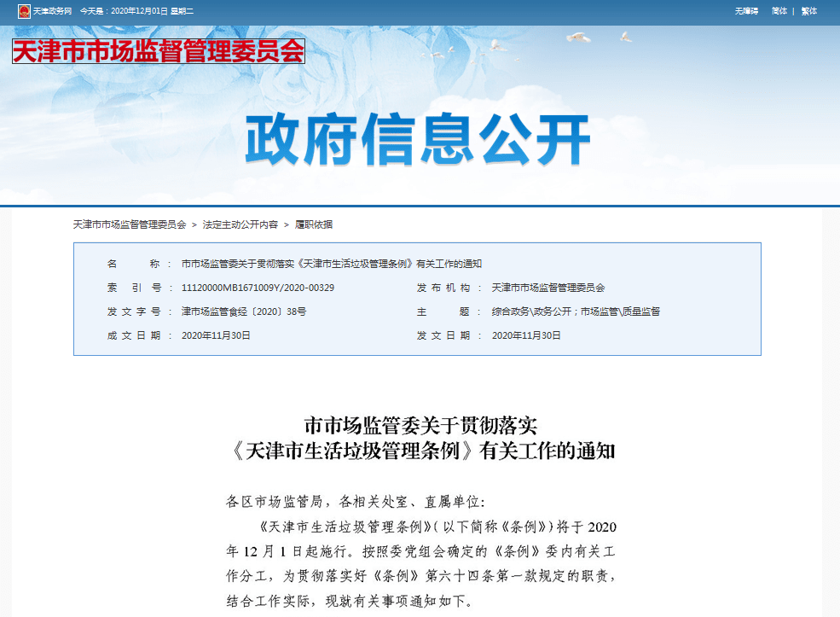Click article title line 《天津市生活垃圾管理条例》有关工作的通知

[x=421, y=451]
